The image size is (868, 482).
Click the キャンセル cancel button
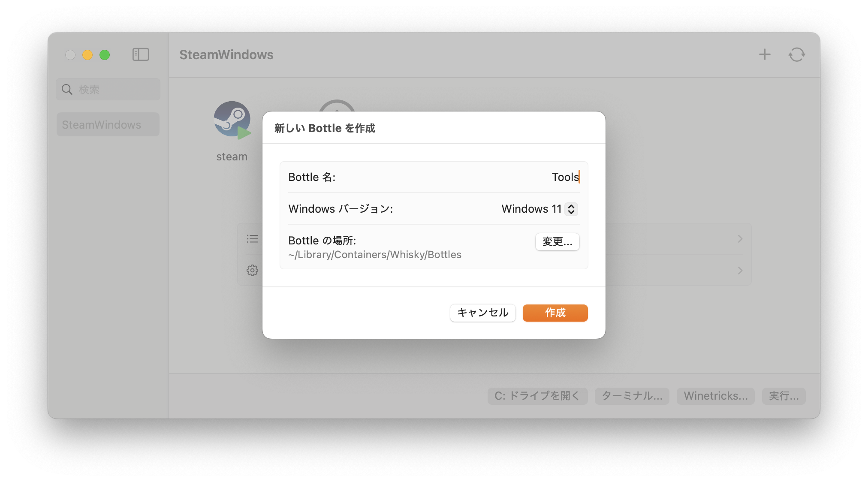point(482,313)
